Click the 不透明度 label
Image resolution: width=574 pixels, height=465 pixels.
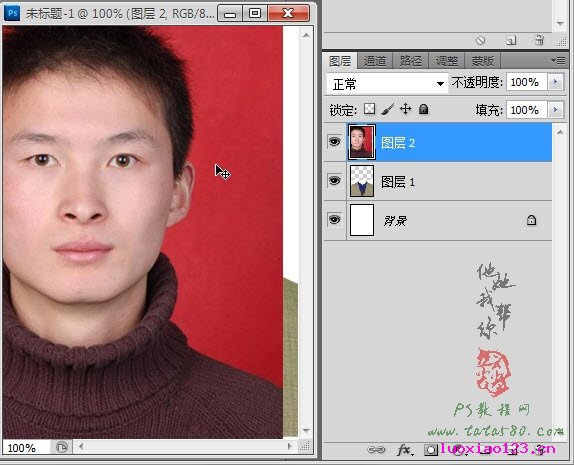pyautogui.click(x=477, y=82)
